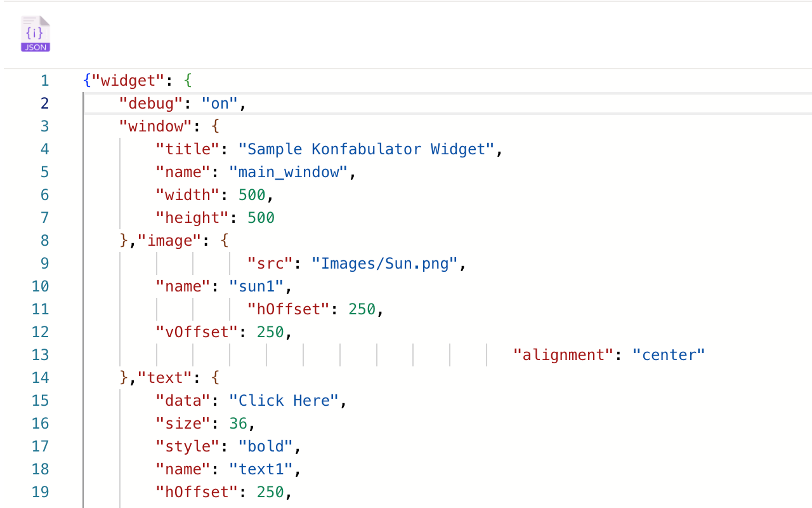
Task: Click line number 13 in the gutter
Action: coord(40,355)
